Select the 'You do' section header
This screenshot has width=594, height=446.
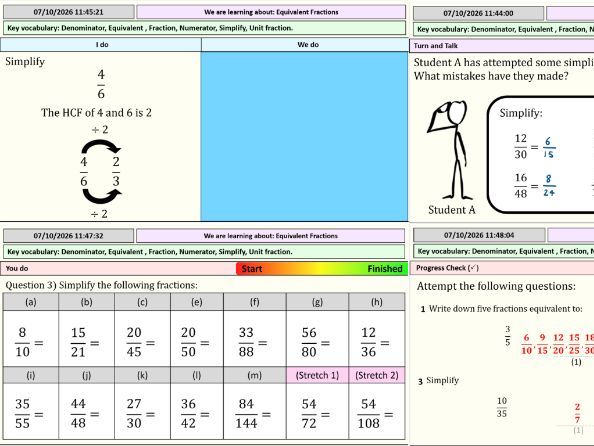(118, 269)
